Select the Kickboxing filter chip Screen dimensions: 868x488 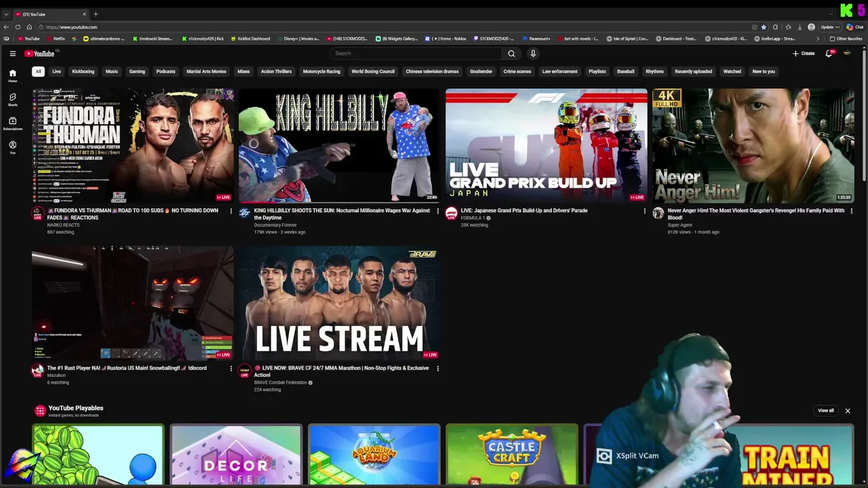pos(83,71)
